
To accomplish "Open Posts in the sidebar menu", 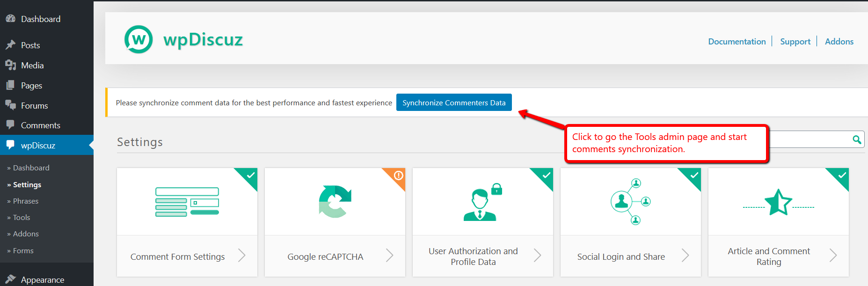I will tap(30, 45).
